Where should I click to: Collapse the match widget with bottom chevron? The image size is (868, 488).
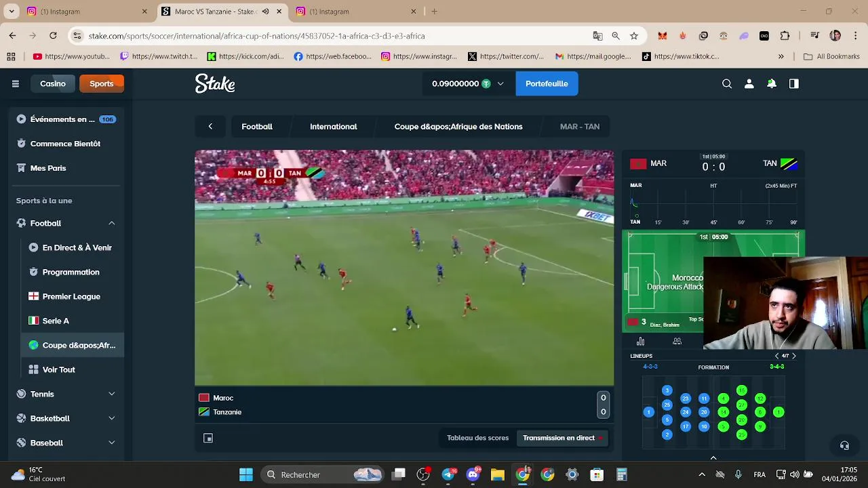713,458
